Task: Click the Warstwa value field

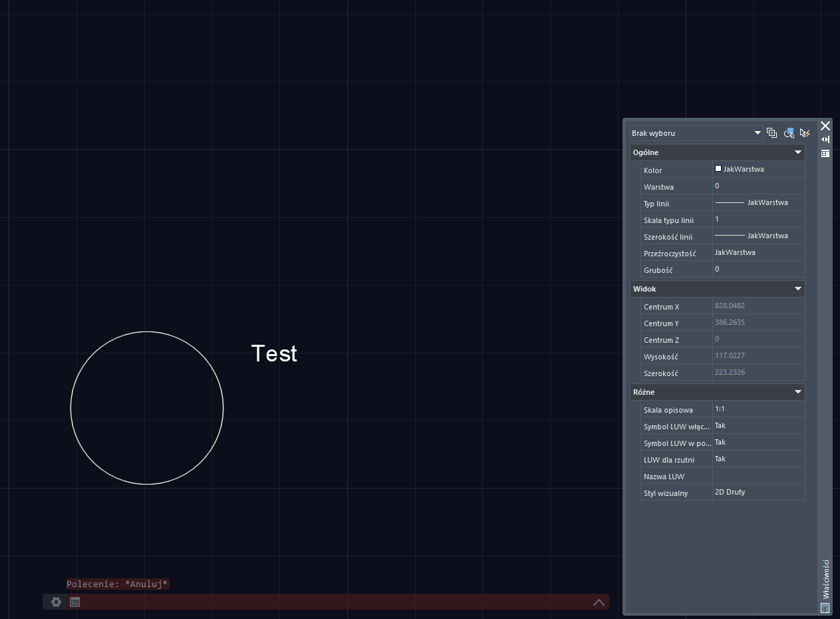Action: pyautogui.click(x=758, y=186)
